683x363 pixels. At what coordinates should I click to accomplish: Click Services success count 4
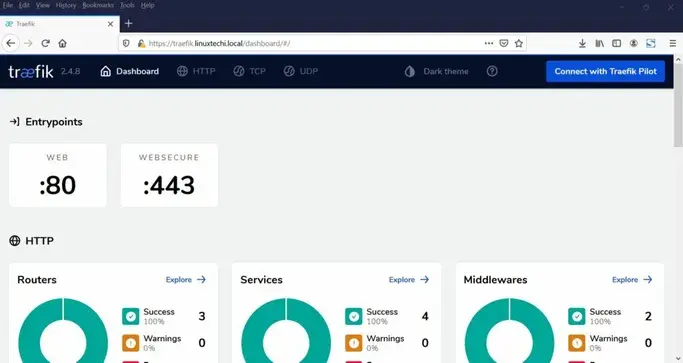[425, 316]
